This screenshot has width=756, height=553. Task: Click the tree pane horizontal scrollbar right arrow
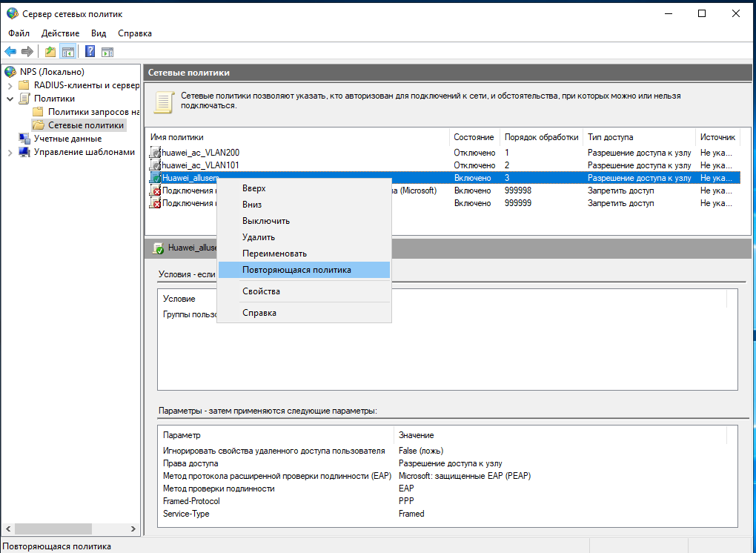pos(134,529)
